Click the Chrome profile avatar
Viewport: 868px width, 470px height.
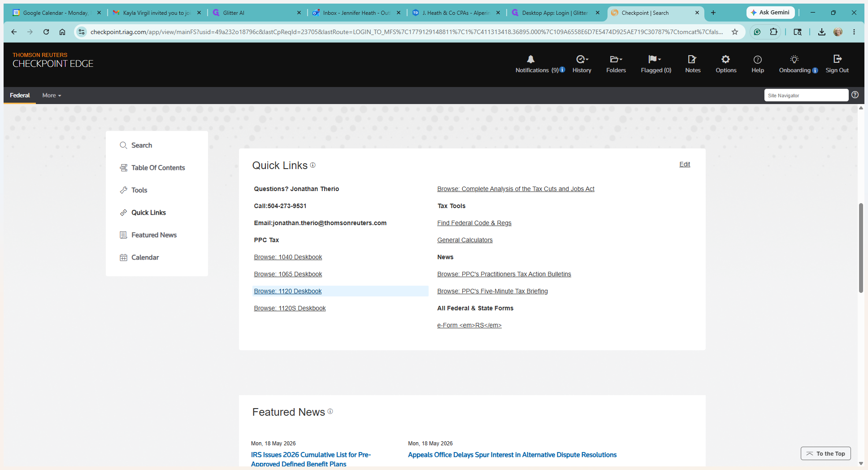pos(838,32)
